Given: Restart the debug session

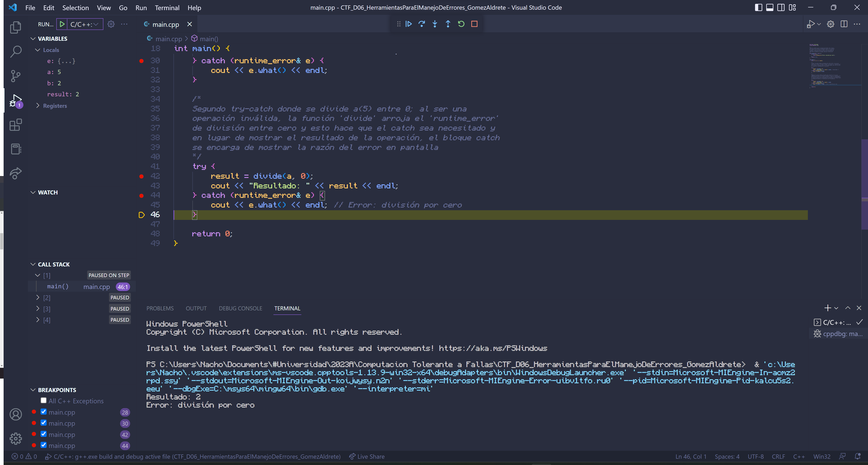Looking at the screenshot, I should pos(461,24).
